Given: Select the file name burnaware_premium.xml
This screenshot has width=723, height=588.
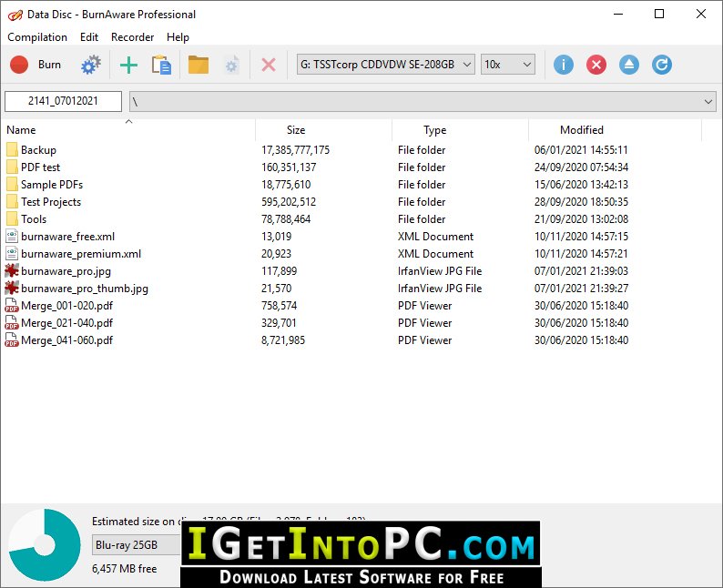Looking at the screenshot, I should pyautogui.click(x=81, y=253).
